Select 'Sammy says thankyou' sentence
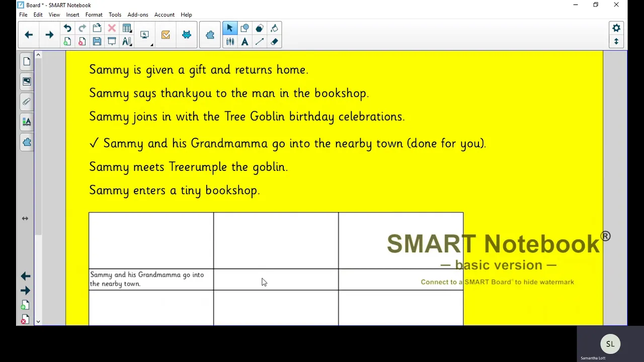This screenshot has width=644, height=362. (229, 94)
